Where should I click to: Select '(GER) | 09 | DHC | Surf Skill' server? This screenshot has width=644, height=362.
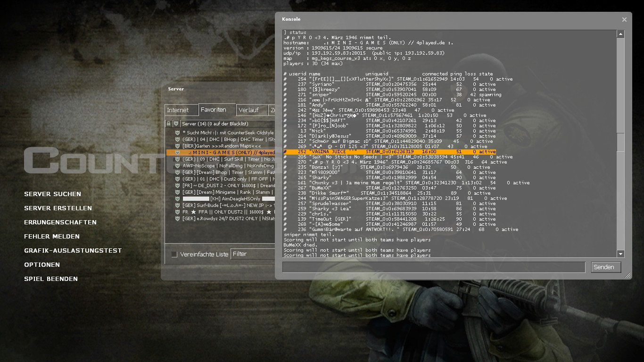(221, 159)
